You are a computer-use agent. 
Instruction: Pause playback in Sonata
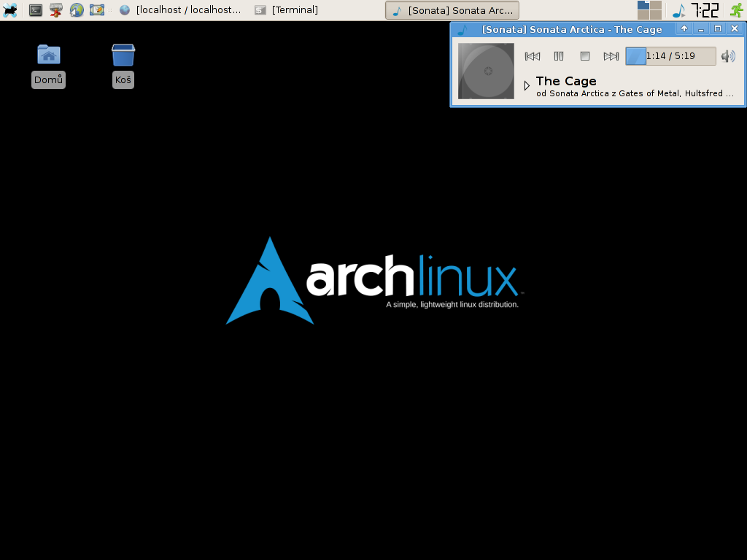[559, 56]
